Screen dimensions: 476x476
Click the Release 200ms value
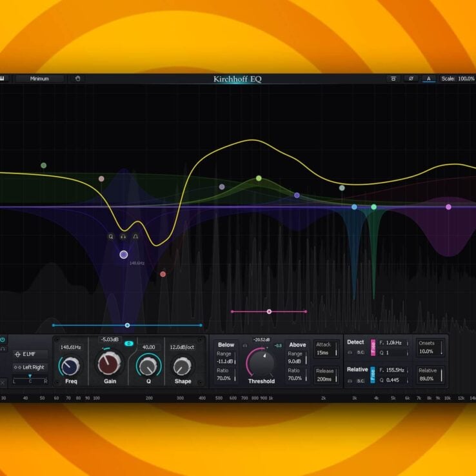324,379
